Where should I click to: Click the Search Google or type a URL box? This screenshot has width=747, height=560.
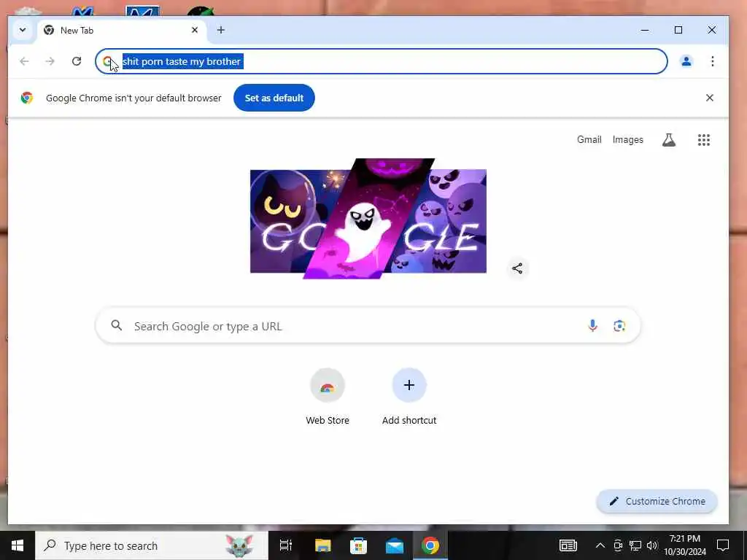tap(368, 326)
